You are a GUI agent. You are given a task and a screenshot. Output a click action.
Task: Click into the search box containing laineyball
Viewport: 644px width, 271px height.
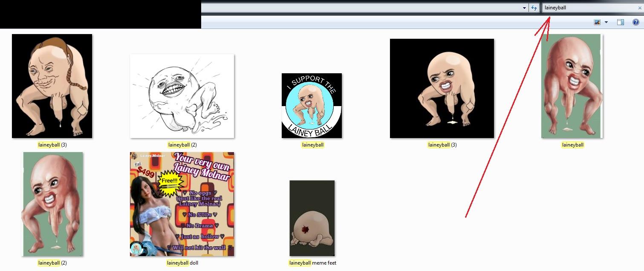click(x=588, y=8)
